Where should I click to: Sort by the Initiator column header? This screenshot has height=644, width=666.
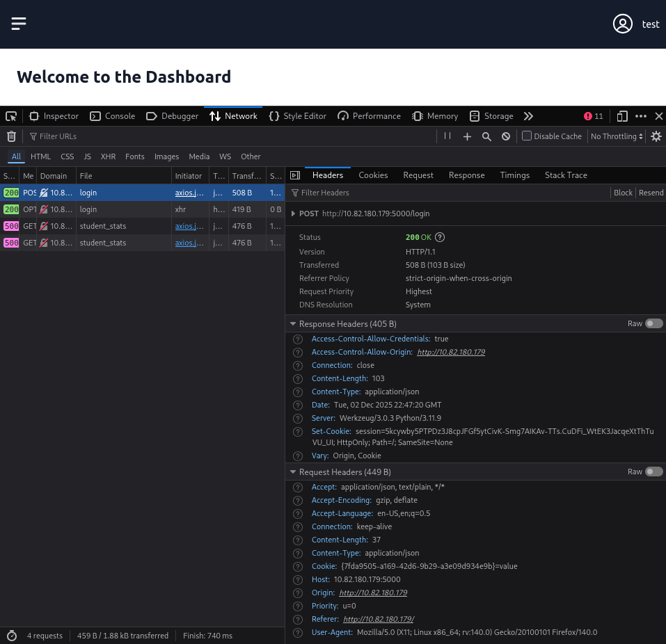[x=190, y=176]
